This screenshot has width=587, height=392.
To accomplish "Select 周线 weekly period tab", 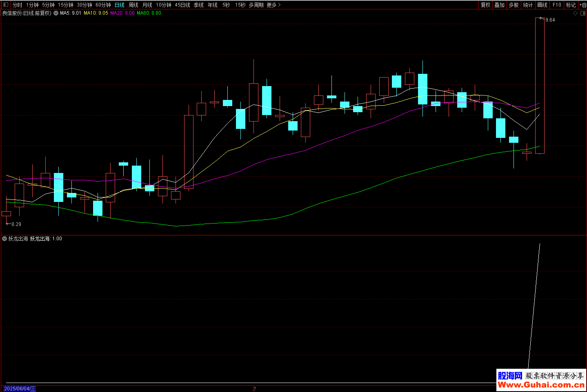I will tap(133, 5).
